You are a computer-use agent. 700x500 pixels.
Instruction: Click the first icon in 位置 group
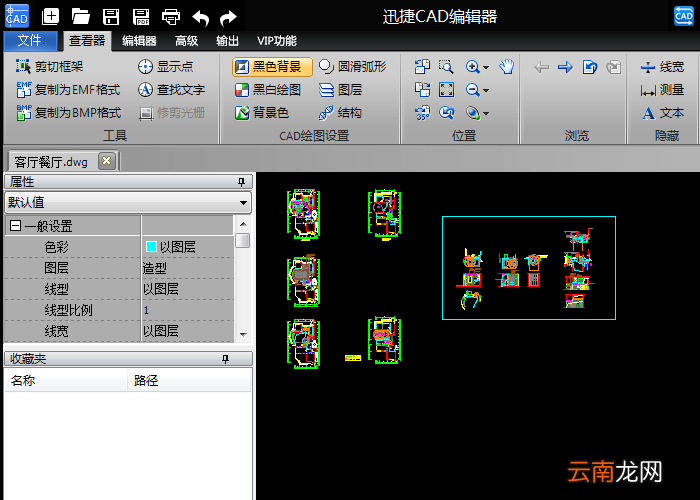[422, 67]
